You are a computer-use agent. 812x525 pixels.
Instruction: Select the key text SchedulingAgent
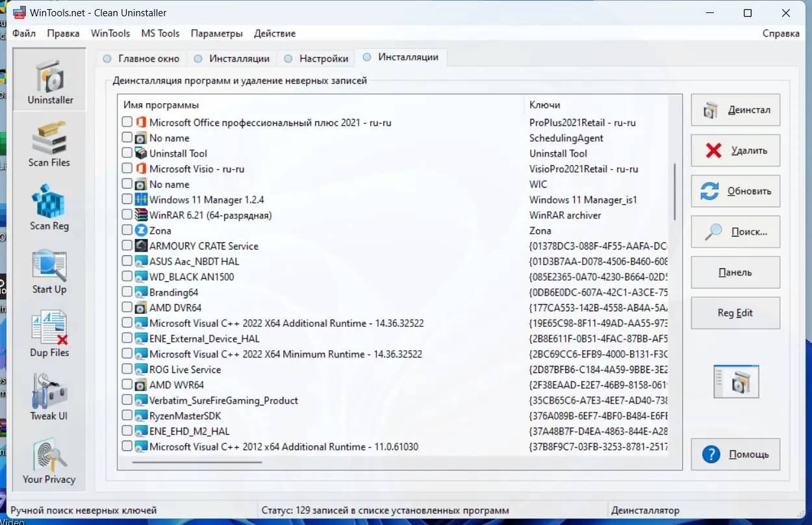coord(566,138)
